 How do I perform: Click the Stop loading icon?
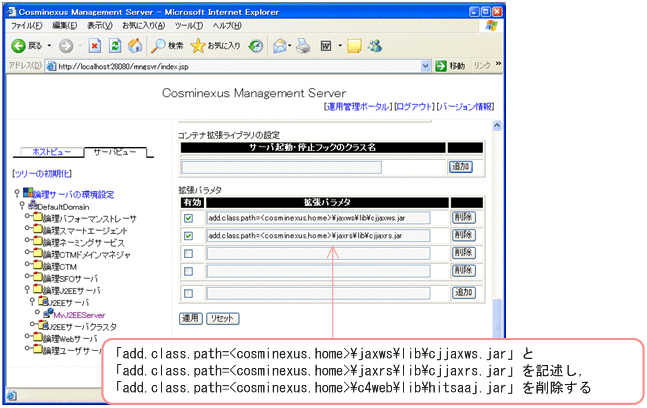tap(94, 46)
